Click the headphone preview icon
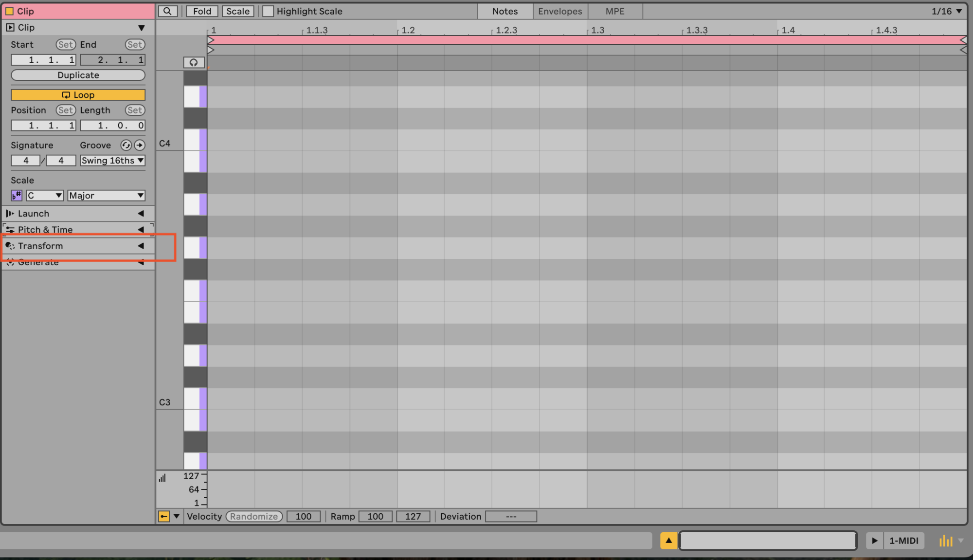Image resolution: width=973 pixels, height=560 pixels. coord(194,62)
